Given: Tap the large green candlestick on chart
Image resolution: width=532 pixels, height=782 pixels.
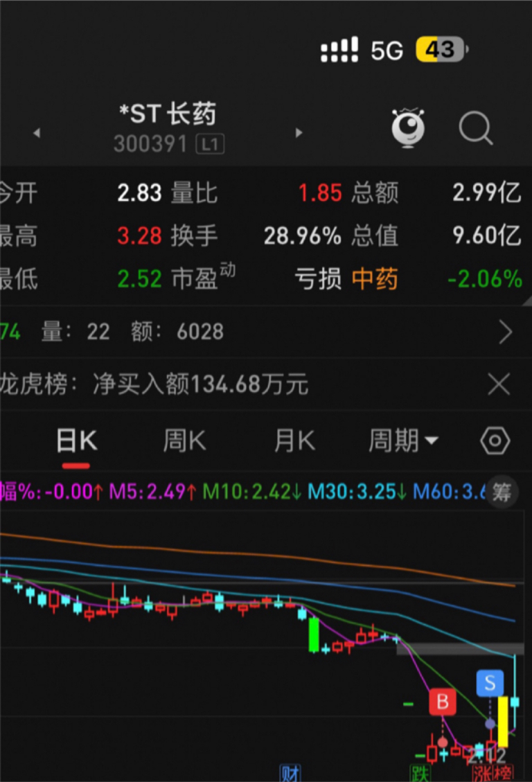Looking at the screenshot, I should point(314,634).
